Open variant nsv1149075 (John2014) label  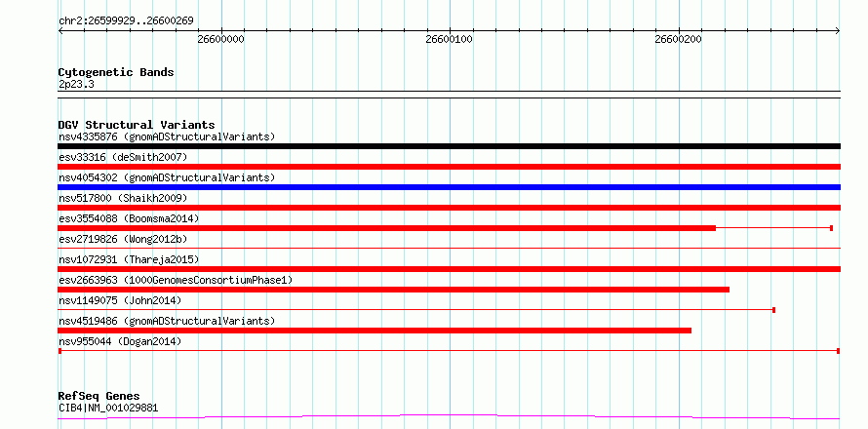pyautogui.click(x=120, y=300)
